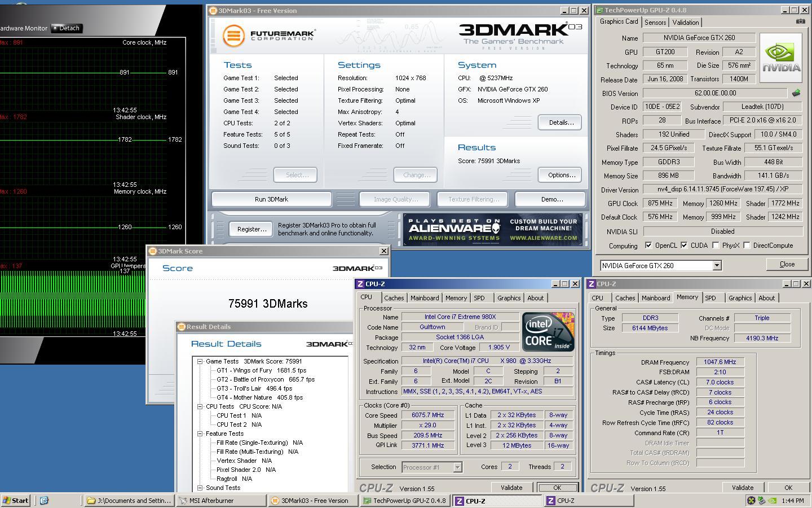Open the Caches tab in the CPU tab CPU-Z window
The height and width of the screenshot is (508, 812).
pos(394,298)
